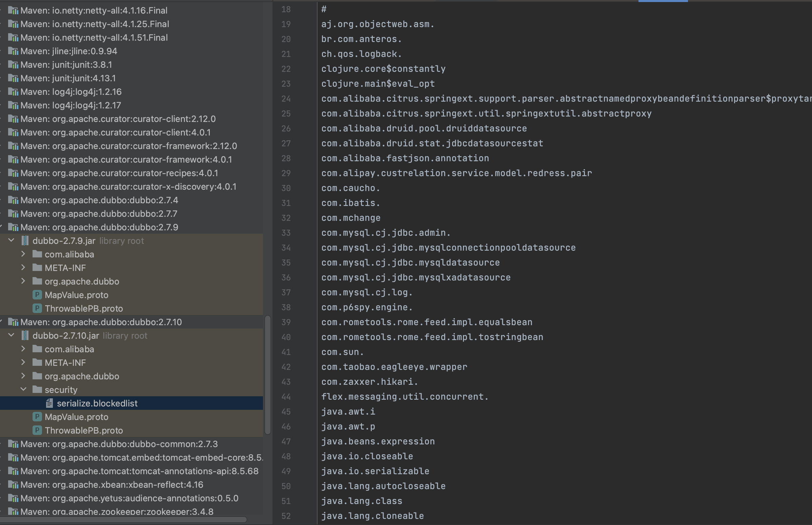Viewport: 812px width, 525px height.
Task: Select serialize.blockedlist file in tree
Action: pos(131,403)
